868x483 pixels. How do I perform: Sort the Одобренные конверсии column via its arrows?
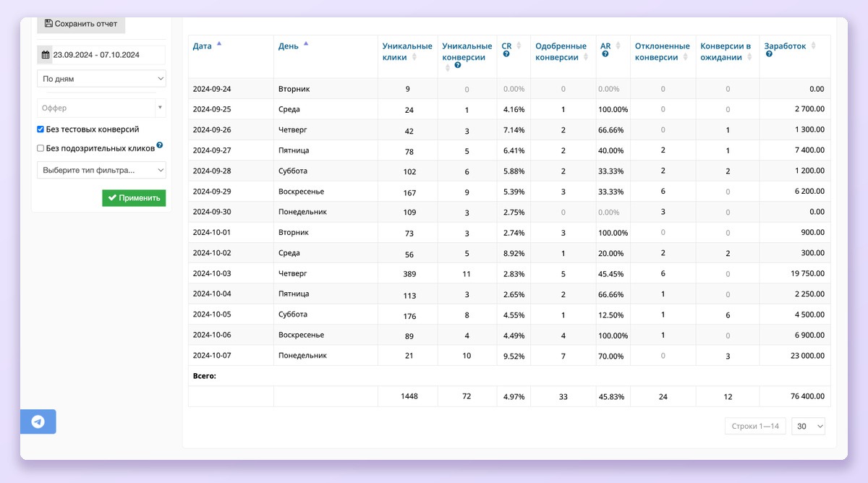tap(586, 57)
